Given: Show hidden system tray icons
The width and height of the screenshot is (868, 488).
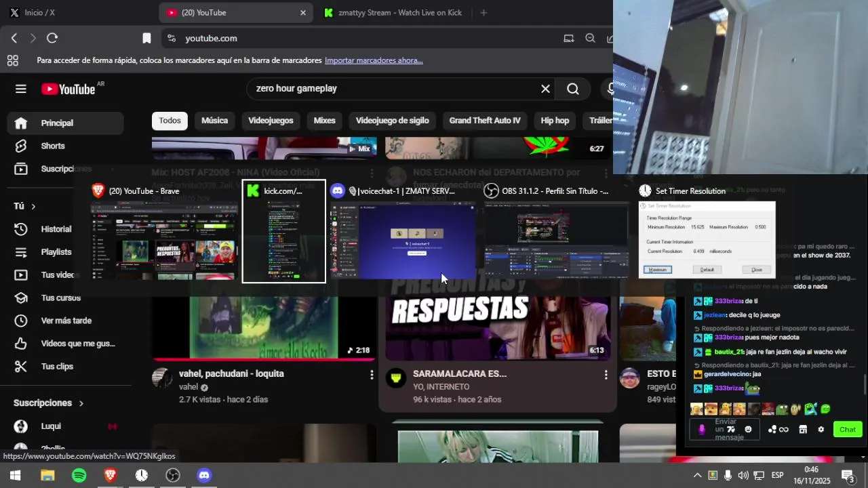Looking at the screenshot, I should click(696, 475).
